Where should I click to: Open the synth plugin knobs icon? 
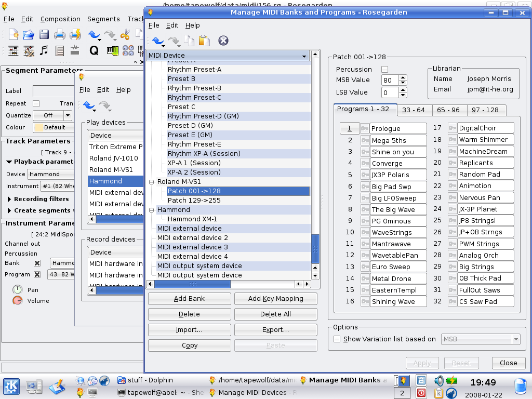(x=128, y=50)
